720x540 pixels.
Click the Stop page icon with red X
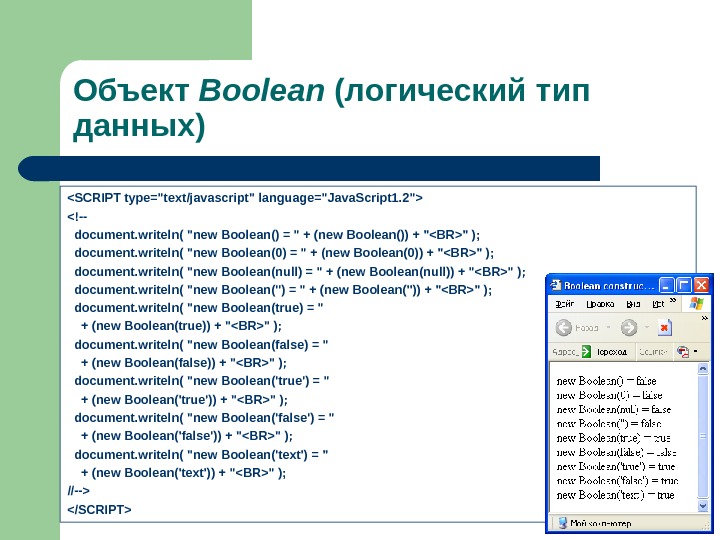point(664,328)
